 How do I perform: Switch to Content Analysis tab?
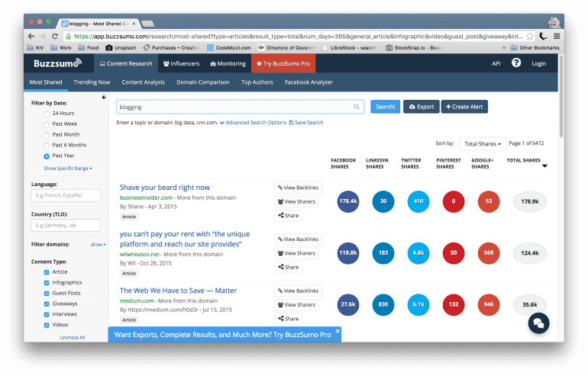(144, 82)
